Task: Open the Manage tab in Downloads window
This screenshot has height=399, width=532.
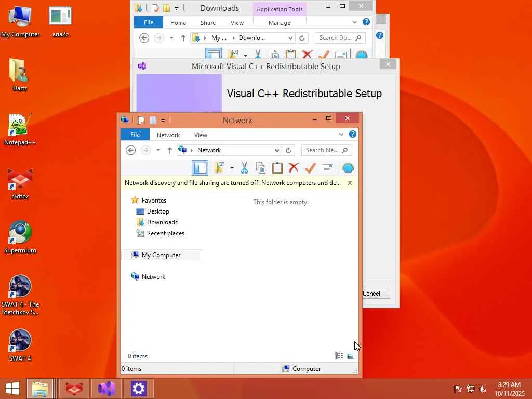Action: [279, 23]
